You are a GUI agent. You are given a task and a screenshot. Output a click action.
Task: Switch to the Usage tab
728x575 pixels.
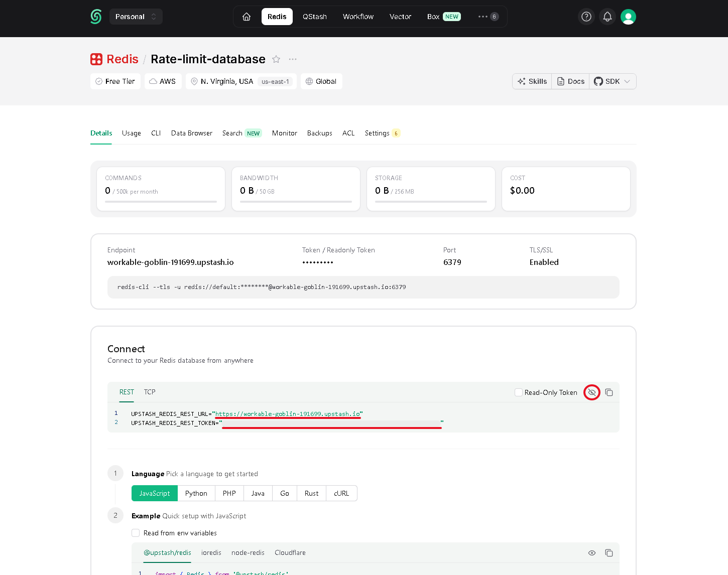[x=132, y=133]
